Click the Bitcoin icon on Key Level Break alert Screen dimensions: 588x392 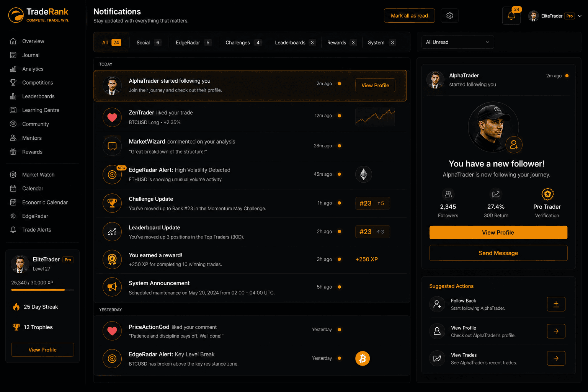(x=363, y=358)
